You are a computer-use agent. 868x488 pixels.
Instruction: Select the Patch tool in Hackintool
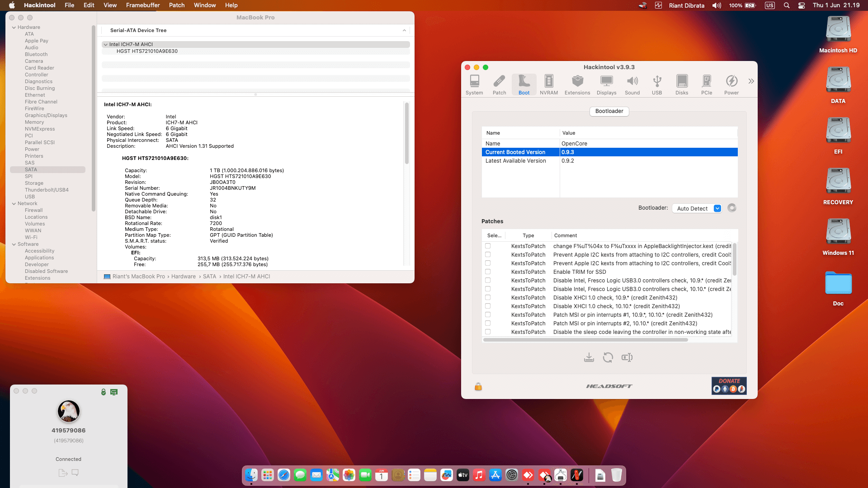[x=499, y=84]
